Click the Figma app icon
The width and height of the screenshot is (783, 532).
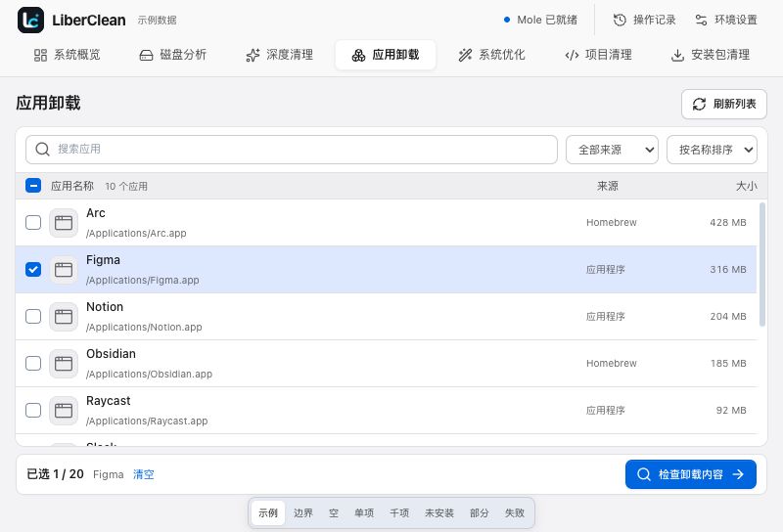pos(64,270)
